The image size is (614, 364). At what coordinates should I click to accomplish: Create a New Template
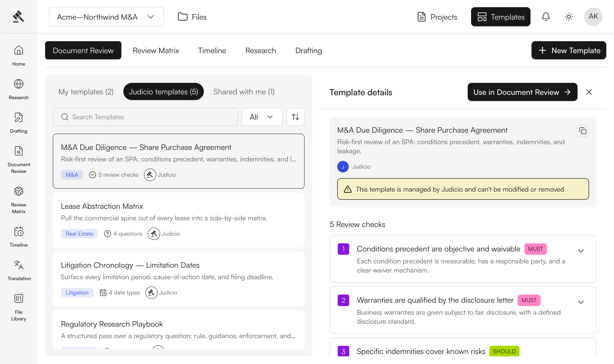tap(569, 50)
